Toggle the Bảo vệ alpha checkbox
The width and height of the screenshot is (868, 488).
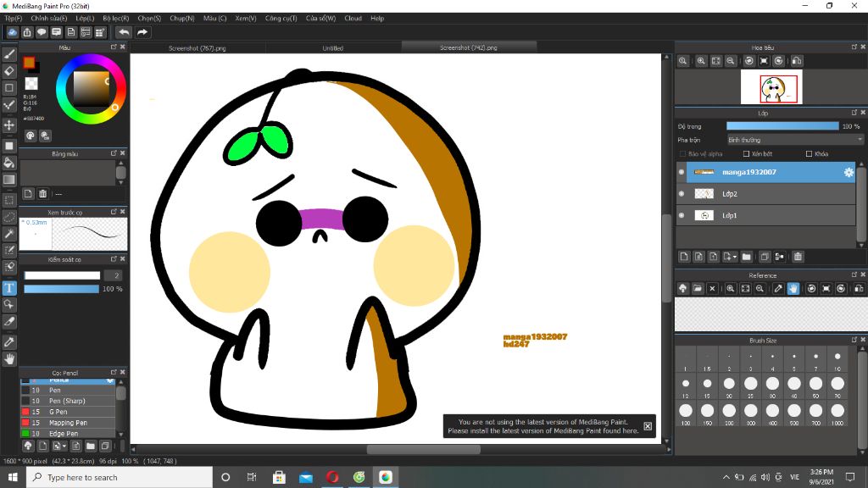click(682, 154)
